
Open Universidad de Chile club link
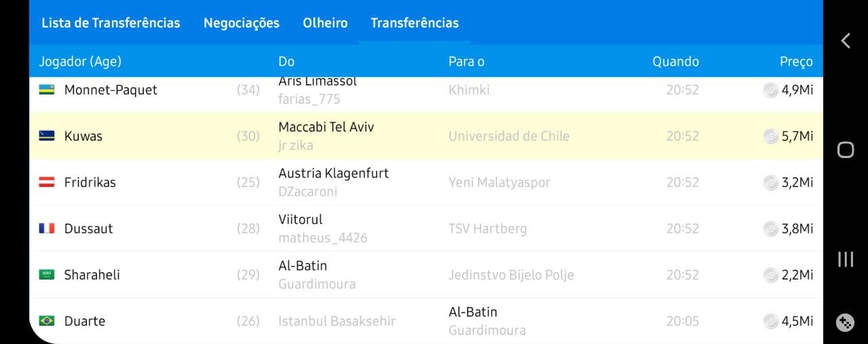509,136
